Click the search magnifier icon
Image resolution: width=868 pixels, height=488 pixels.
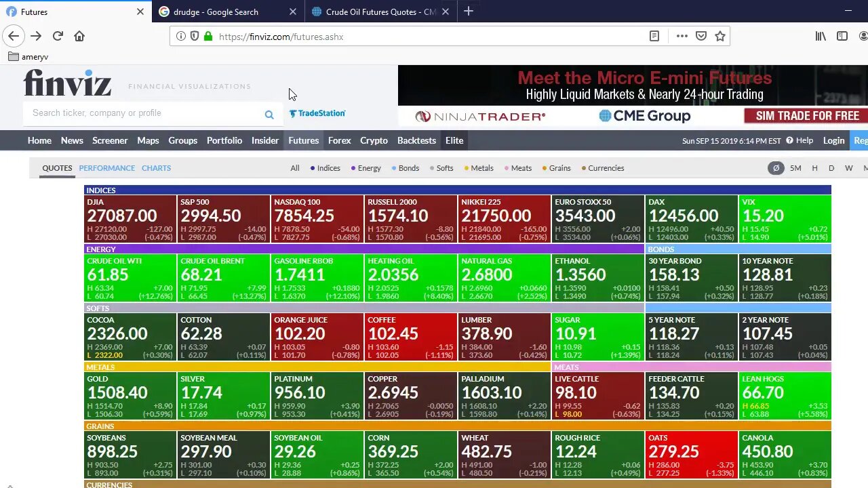click(269, 115)
